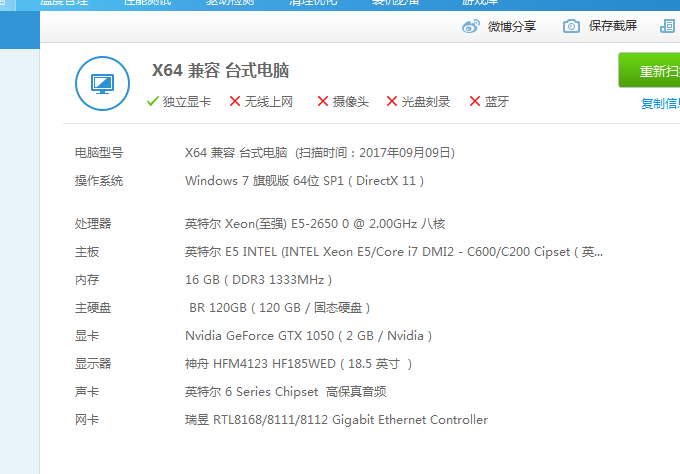Click the 操作系统 row label
680x474 pixels.
(x=99, y=181)
